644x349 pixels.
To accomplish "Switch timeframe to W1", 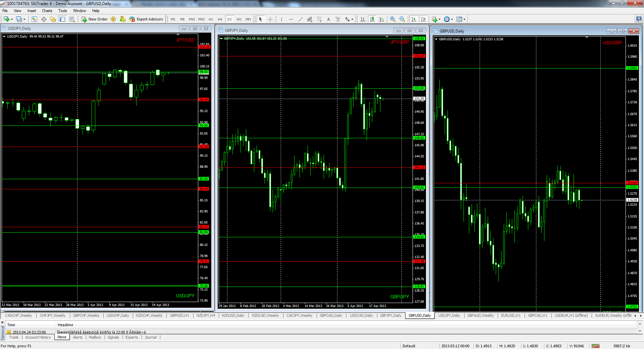I will coord(239,19).
